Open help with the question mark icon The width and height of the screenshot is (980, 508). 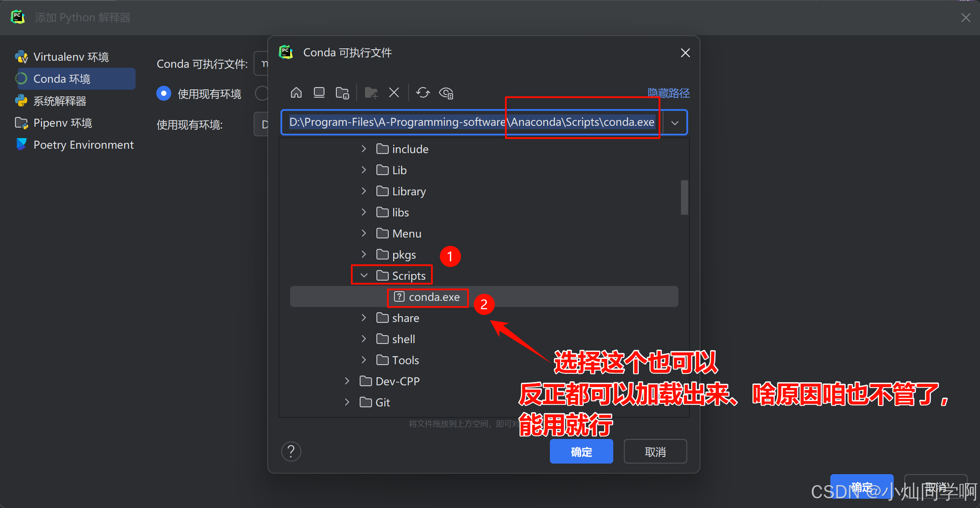(291, 451)
